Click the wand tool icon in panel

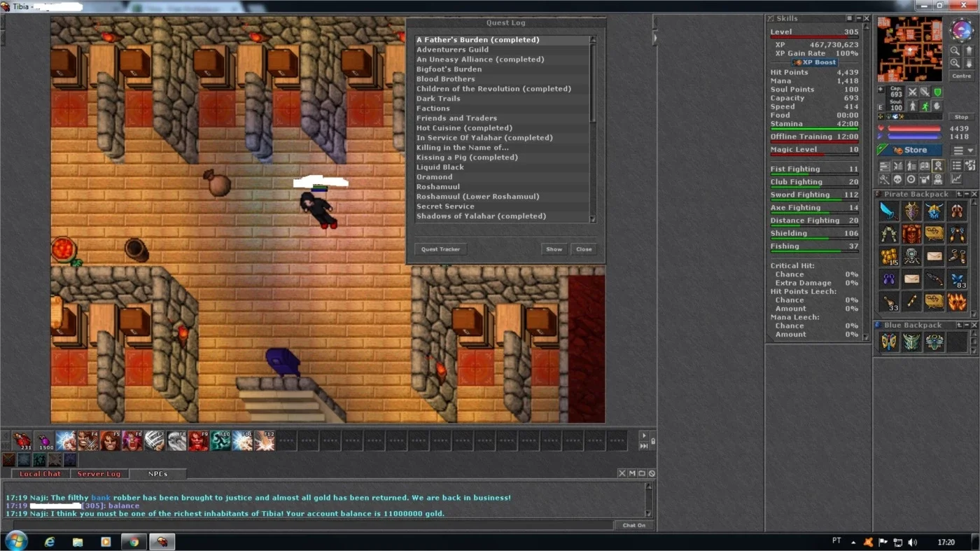click(885, 179)
